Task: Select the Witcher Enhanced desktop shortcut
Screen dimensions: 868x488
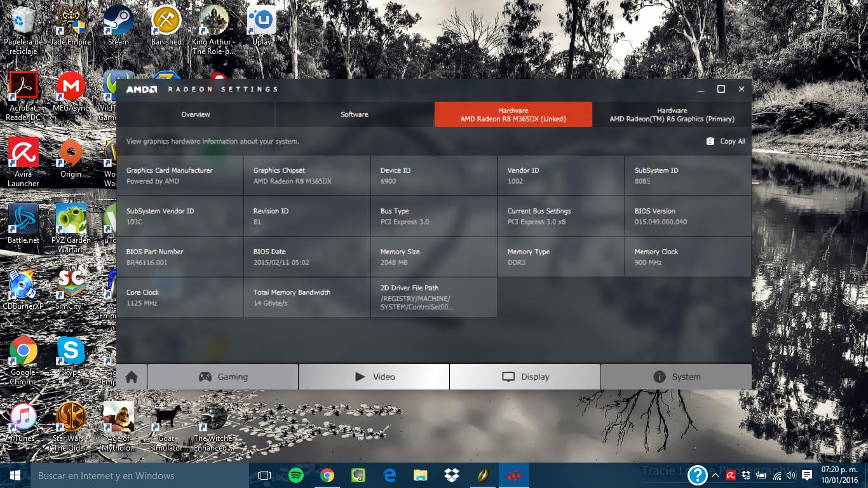Action: tap(214, 427)
